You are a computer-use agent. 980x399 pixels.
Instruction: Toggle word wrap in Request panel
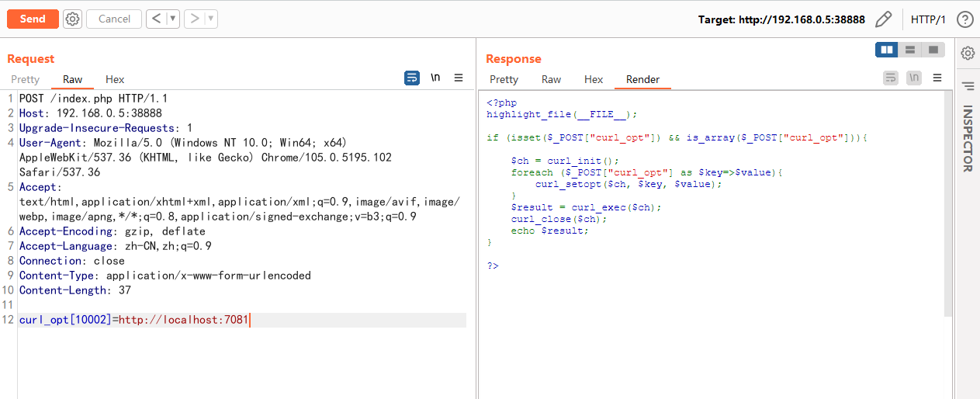tap(412, 78)
